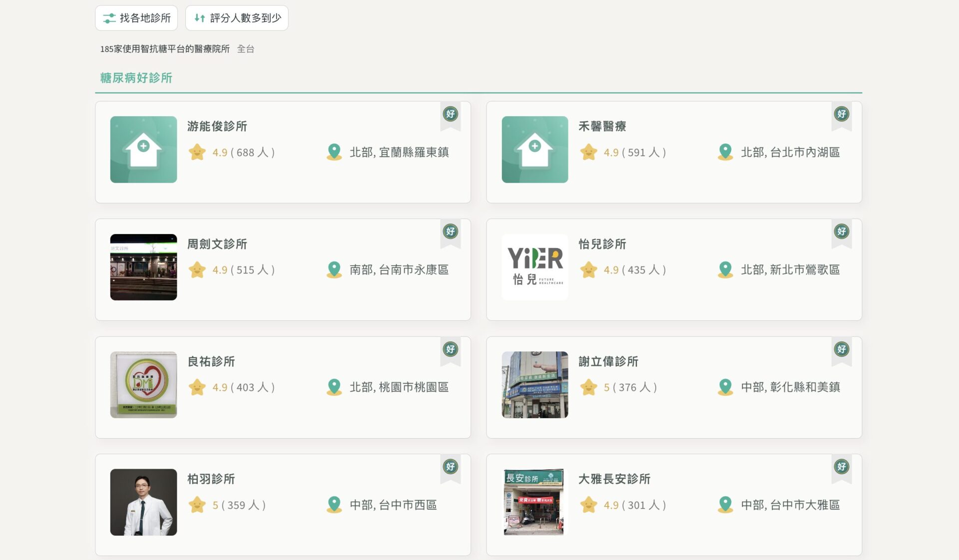The height and width of the screenshot is (560, 959).
Task: Click the doctor portrait of 柏羽診所
Action: (x=143, y=502)
